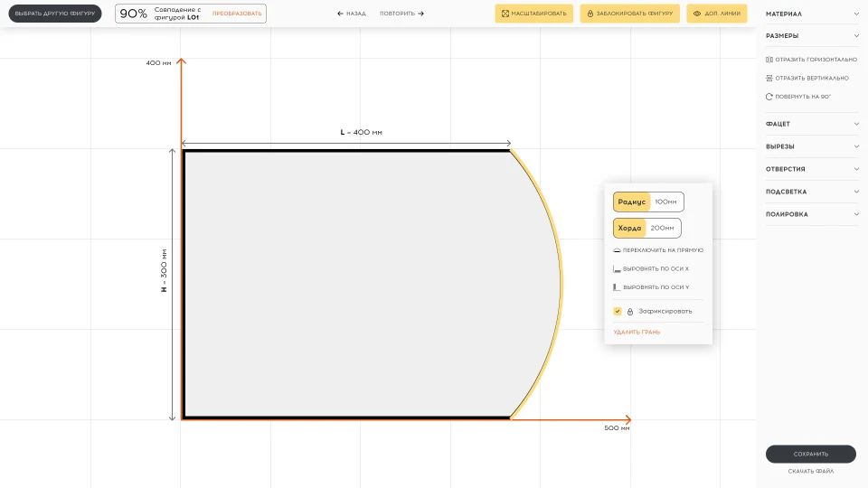Open the Размеры panel label
The height and width of the screenshot is (488, 868).
[x=781, y=35]
